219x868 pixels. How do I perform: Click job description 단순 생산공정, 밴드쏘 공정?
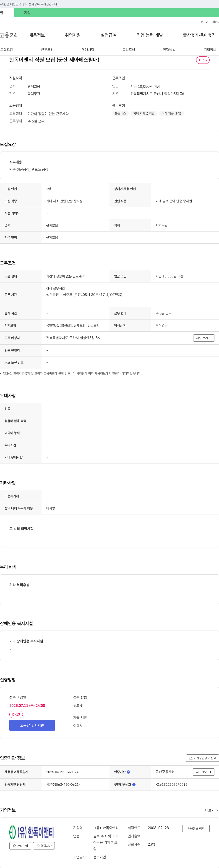pyautogui.click(x=29, y=170)
